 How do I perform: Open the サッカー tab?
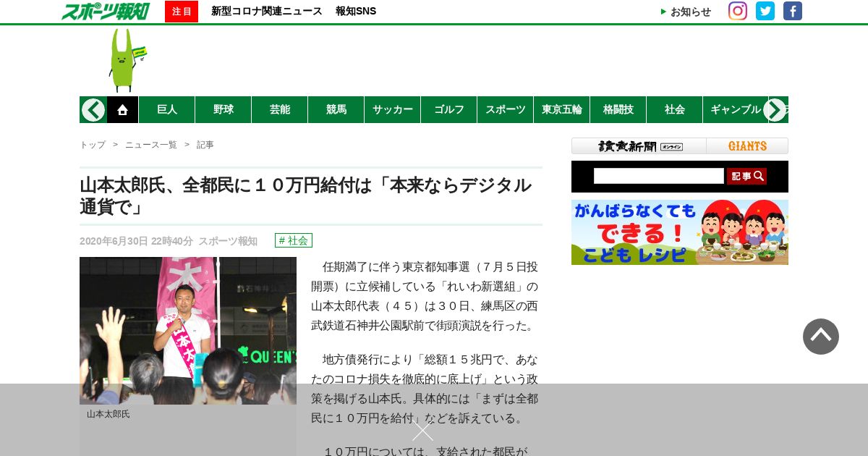coord(393,110)
